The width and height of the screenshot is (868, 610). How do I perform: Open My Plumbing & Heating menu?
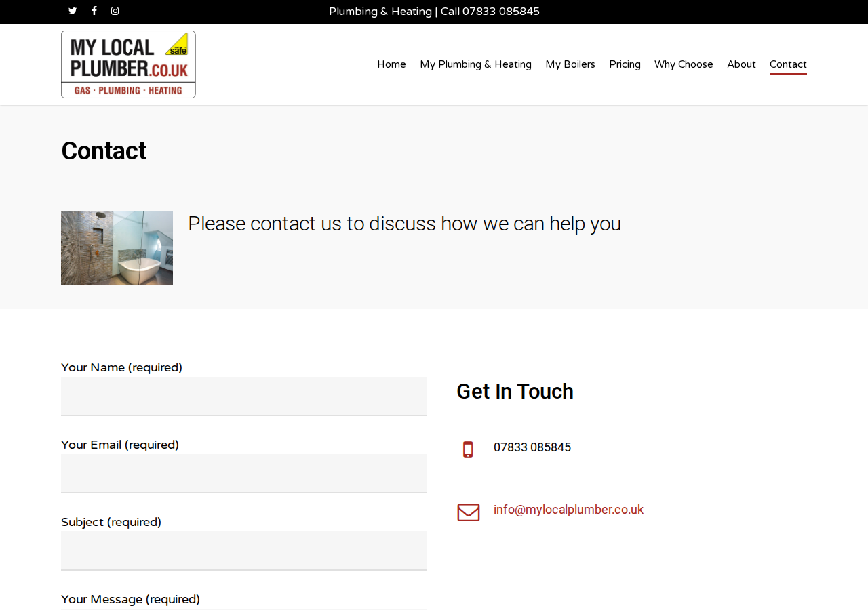[x=475, y=64]
